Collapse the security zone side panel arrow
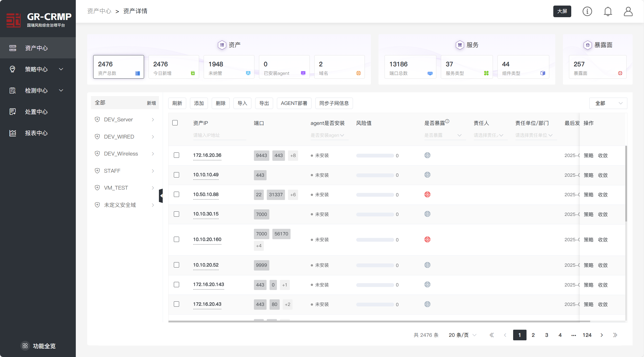Image resolution: width=644 pixels, height=357 pixels. click(161, 196)
